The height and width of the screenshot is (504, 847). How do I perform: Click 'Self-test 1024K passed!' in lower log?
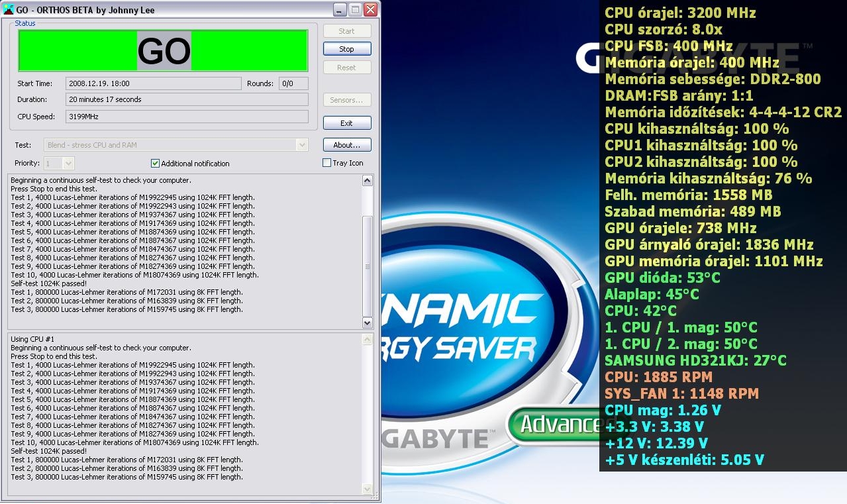tap(49, 451)
